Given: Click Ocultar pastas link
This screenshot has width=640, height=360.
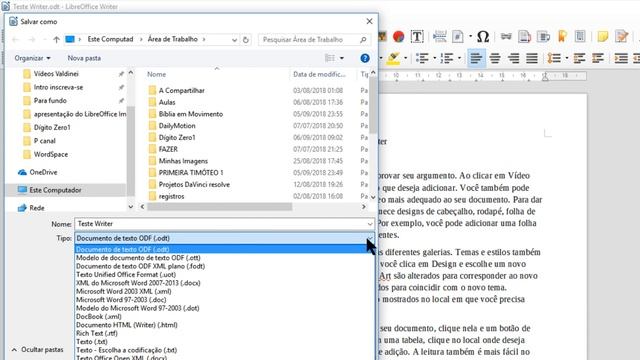Looking at the screenshot, I should click(37, 350).
